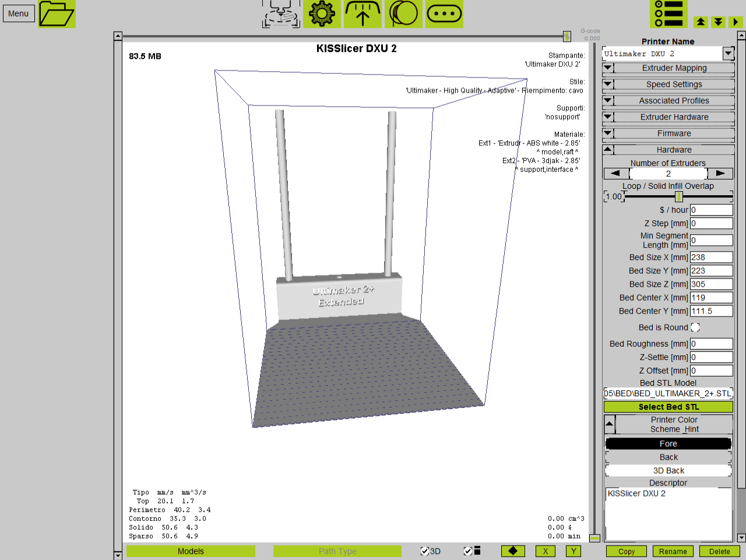Switch to the Models tab
The image size is (746, 560).
tap(191, 551)
